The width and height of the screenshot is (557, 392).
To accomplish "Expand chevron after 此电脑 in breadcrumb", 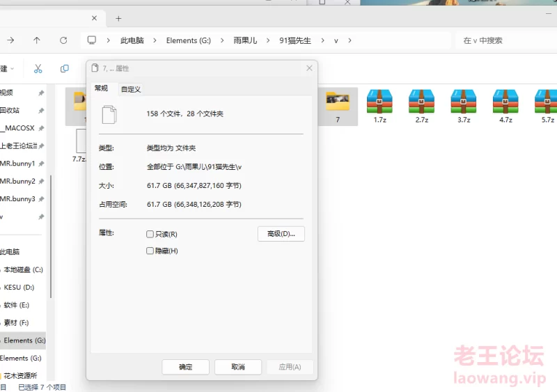I will (x=155, y=40).
